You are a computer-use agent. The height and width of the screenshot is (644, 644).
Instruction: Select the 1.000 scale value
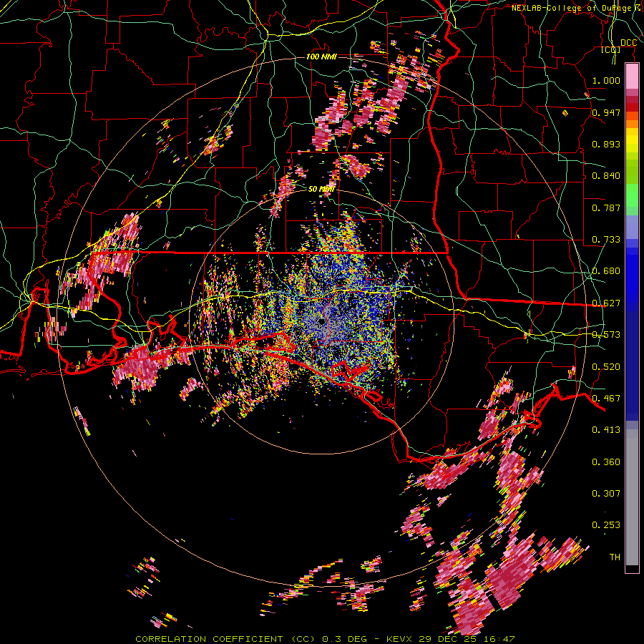pyautogui.click(x=606, y=80)
